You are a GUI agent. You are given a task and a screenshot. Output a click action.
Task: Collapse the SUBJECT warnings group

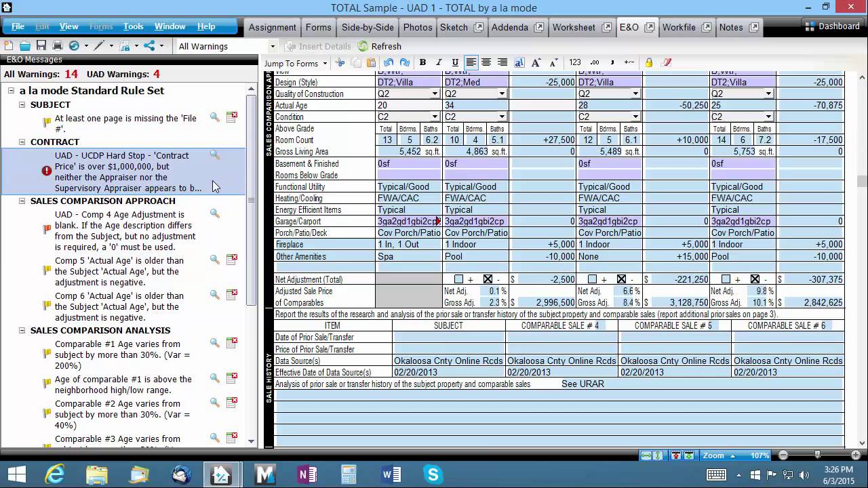pyautogui.click(x=22, y=104)
